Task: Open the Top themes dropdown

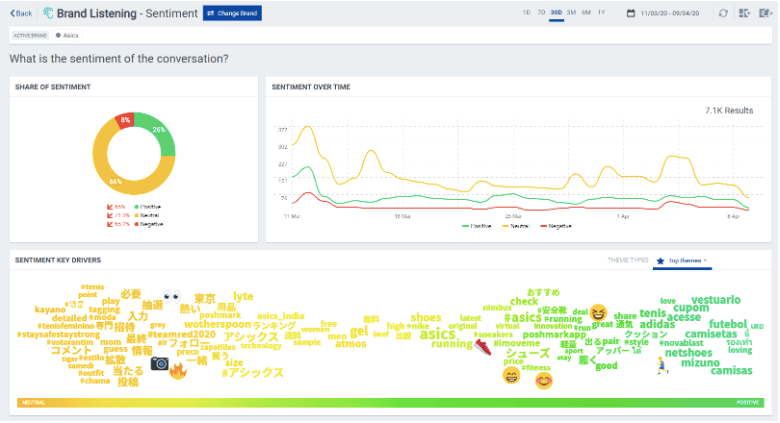Action: point(688,260)
